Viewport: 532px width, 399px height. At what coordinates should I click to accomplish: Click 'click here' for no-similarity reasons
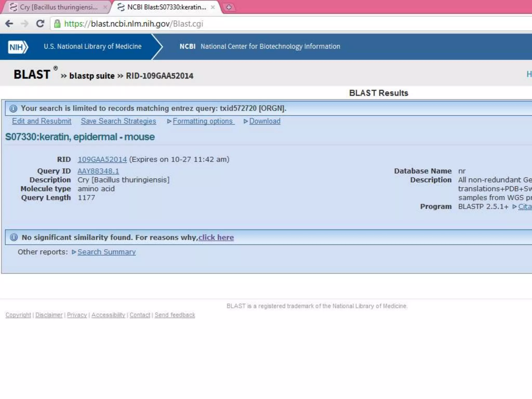coord(216,237)
